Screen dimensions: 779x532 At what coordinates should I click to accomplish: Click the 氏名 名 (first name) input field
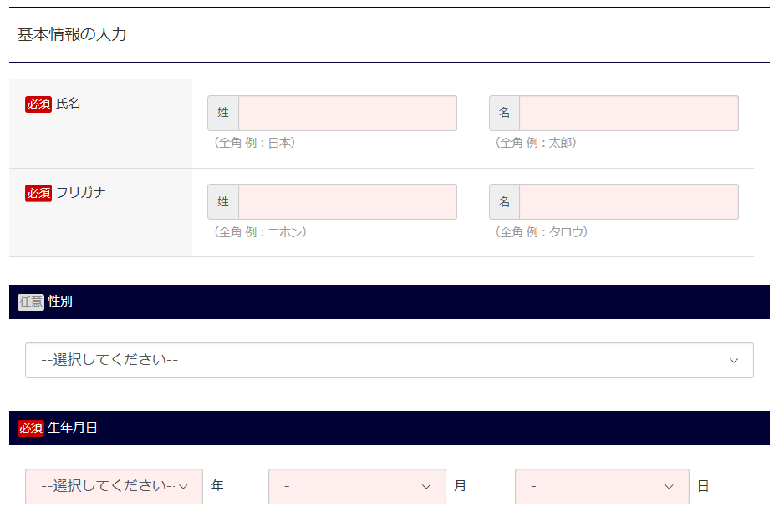[629, 113]
